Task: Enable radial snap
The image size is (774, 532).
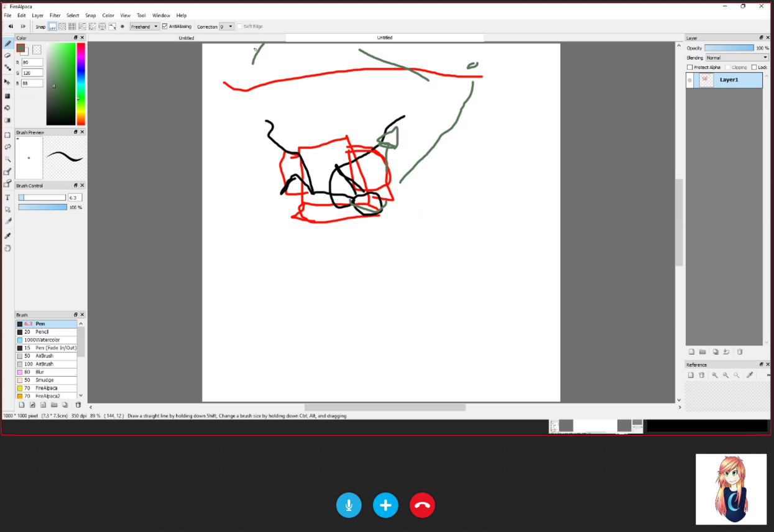Action: coord(92,27)
